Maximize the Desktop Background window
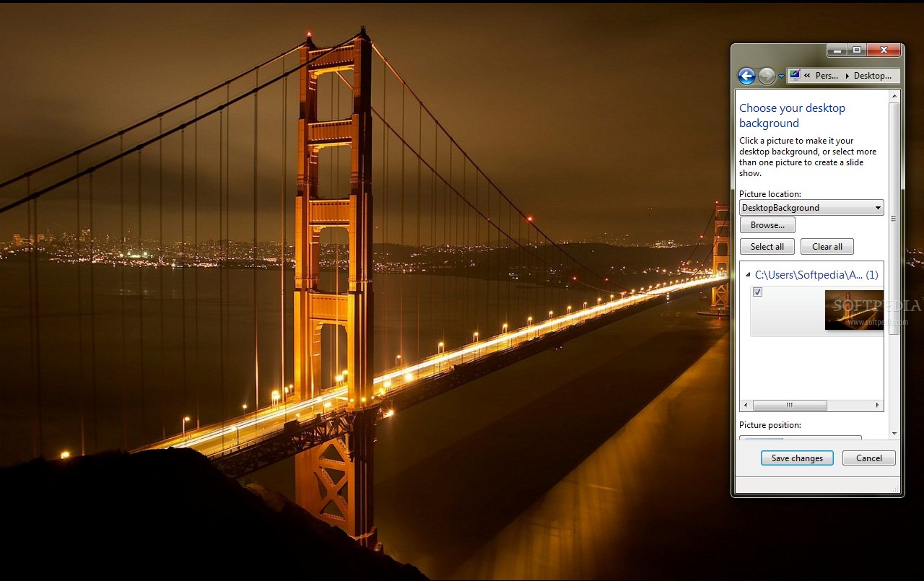924x581 pixels. pyautogui.click(x=856, y=51)
